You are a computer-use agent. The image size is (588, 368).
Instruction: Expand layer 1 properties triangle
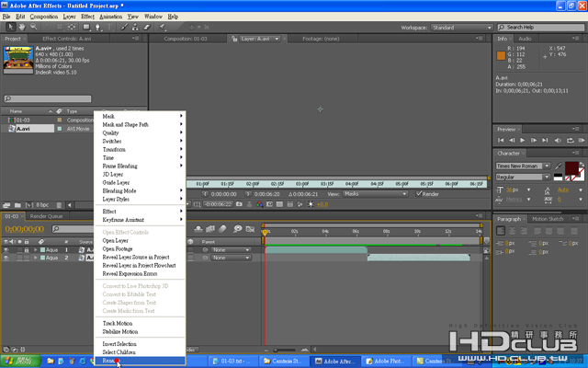point(36,249)
